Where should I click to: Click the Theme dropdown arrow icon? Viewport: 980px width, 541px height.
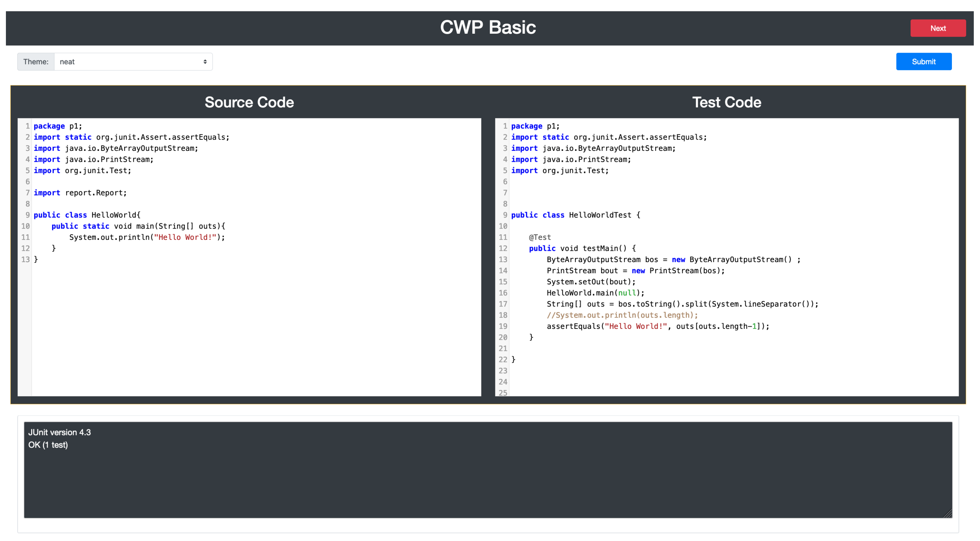pyautogui.click(x=205, y=62)
